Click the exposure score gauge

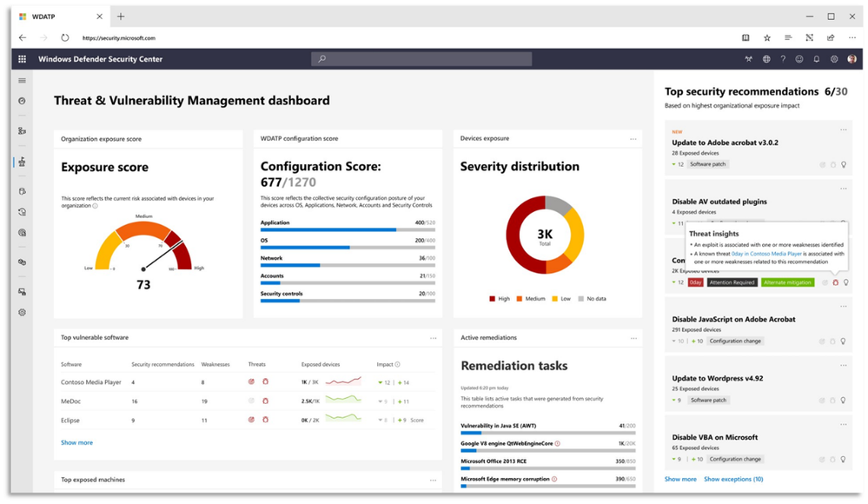click(143, 247)
